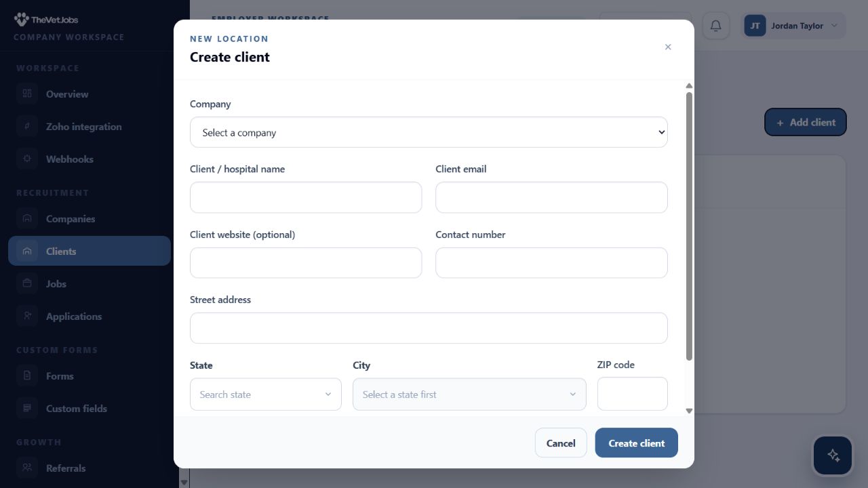Open the City dropdown
The width and height of the screenshot is (868, 488).
tap(469, 394)
